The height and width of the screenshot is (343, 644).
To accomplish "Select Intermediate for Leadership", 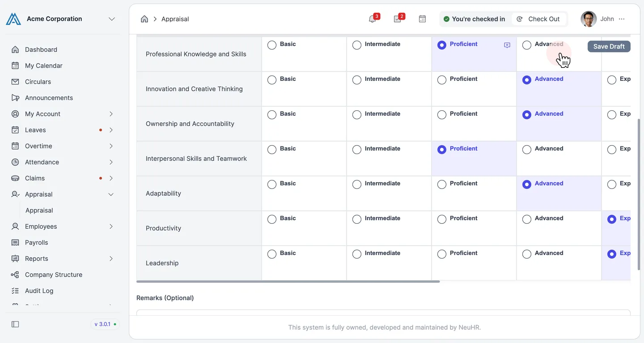I will point(357,254).
